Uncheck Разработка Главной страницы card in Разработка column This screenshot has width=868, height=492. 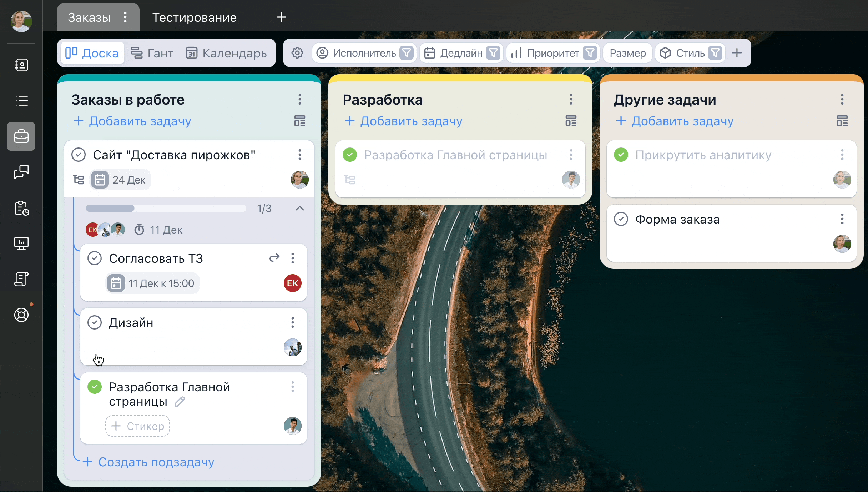click(x=350, y=155)
